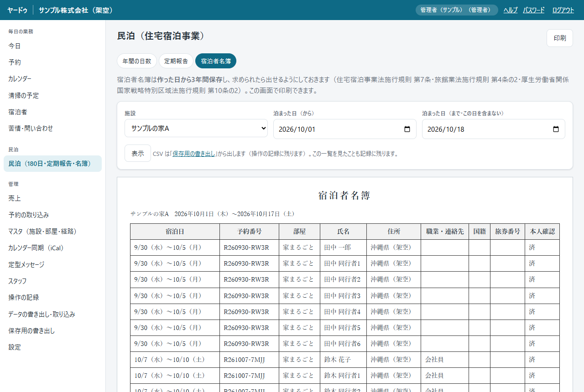Open calendar picker for stay start date
This screenshot has width=584, height=392.
(407, 129)
